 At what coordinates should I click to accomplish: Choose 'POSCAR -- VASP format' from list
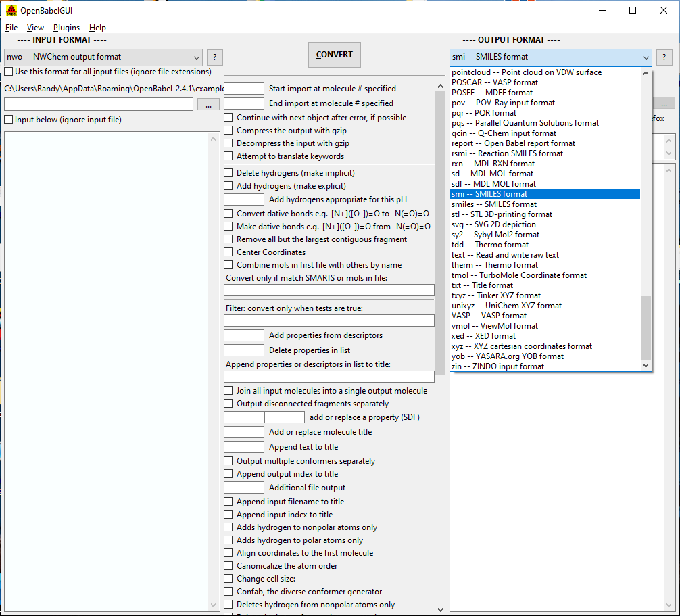pos(545,82)
